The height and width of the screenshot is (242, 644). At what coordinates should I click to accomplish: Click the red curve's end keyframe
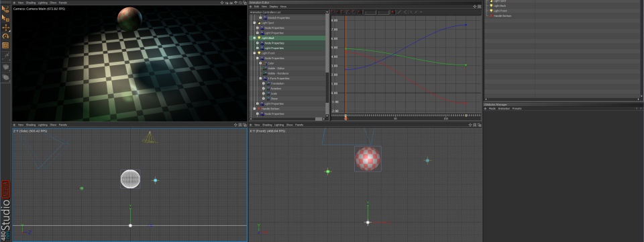(466, 104)
